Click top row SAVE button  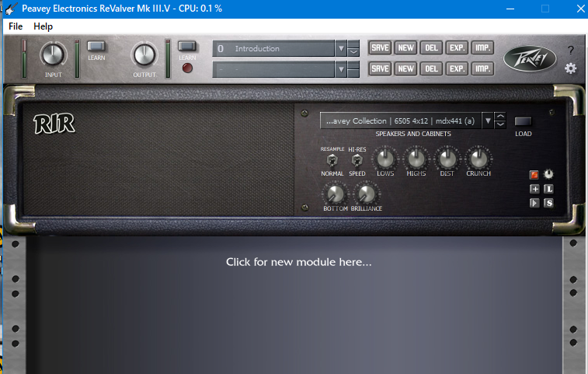pyautogui.click(x=380, y=47)
